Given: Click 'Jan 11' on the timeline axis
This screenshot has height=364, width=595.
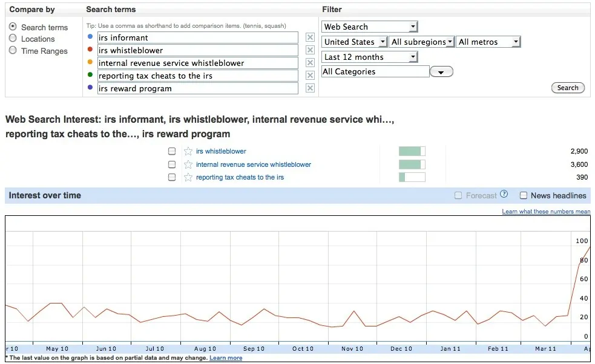Looking at the screenshot, I should pos(450,348).
